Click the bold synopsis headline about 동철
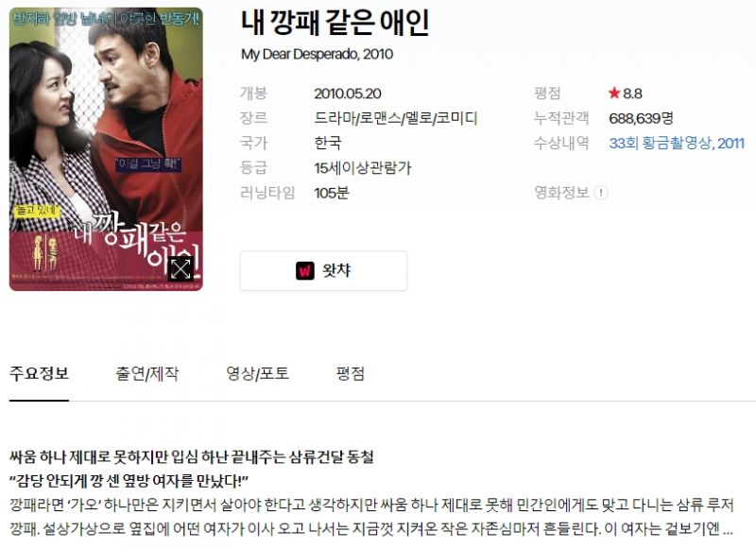The image size is (756, 549). (192, 456)
